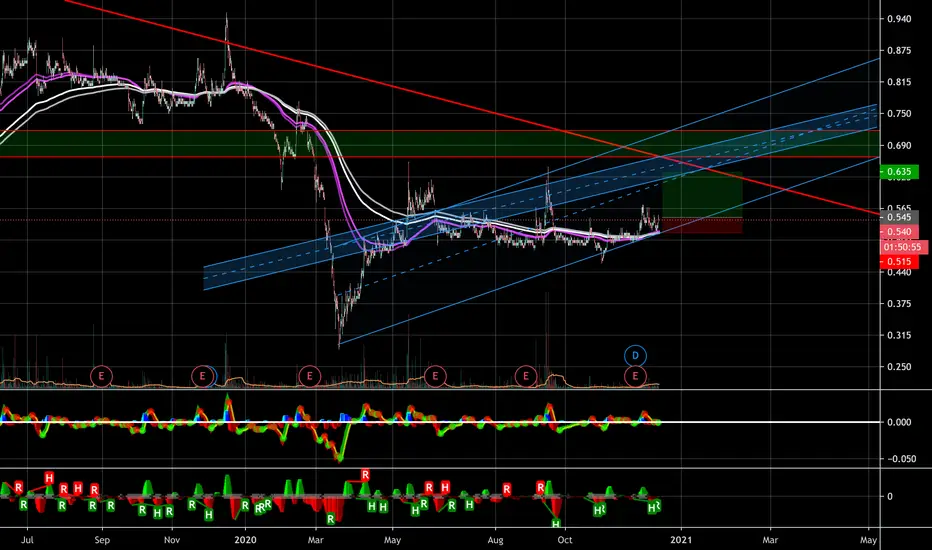Open the blue dividend D marker

point(635,356)
